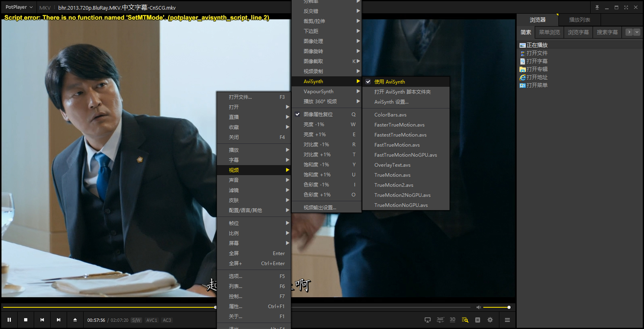Open the control panel icon beside the gear
This screenshot has width=644, height=329.
pyautogui.click(x=478, y=320)
